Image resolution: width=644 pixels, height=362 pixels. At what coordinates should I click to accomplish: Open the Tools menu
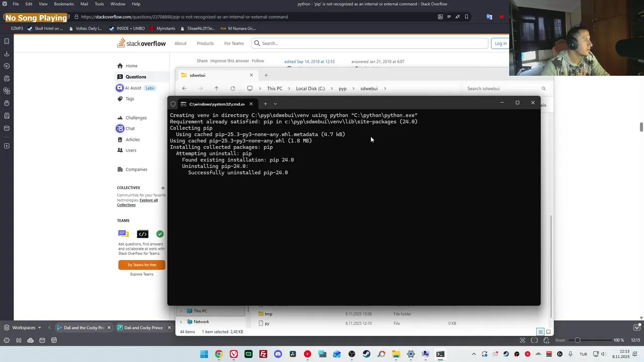pyautogui.click(x=100, y=4)
